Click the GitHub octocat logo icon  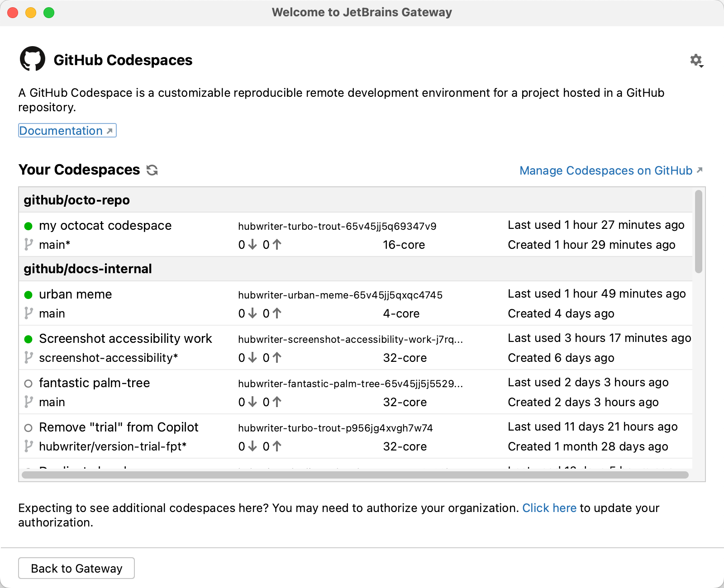tap(33, 58)
